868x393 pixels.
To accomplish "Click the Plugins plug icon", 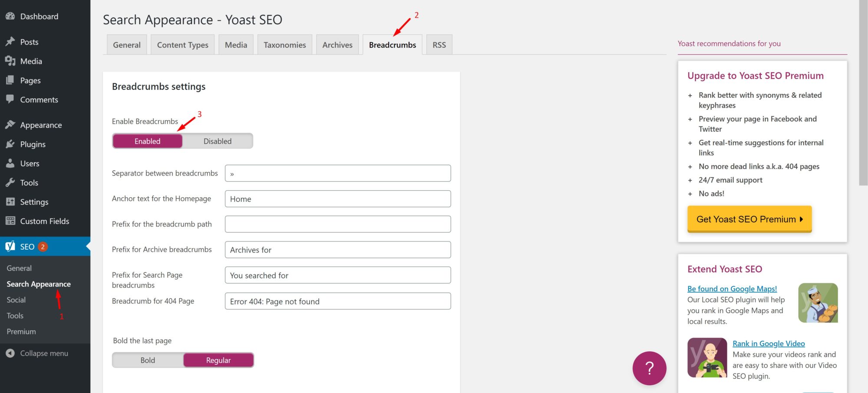I will pos(10,144).
